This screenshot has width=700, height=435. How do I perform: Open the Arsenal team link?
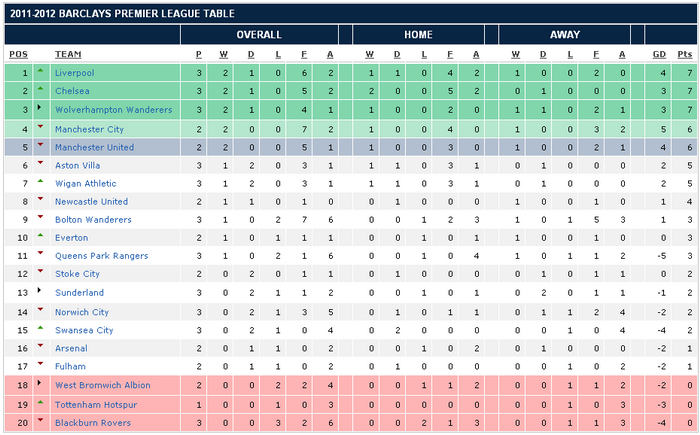71,348
